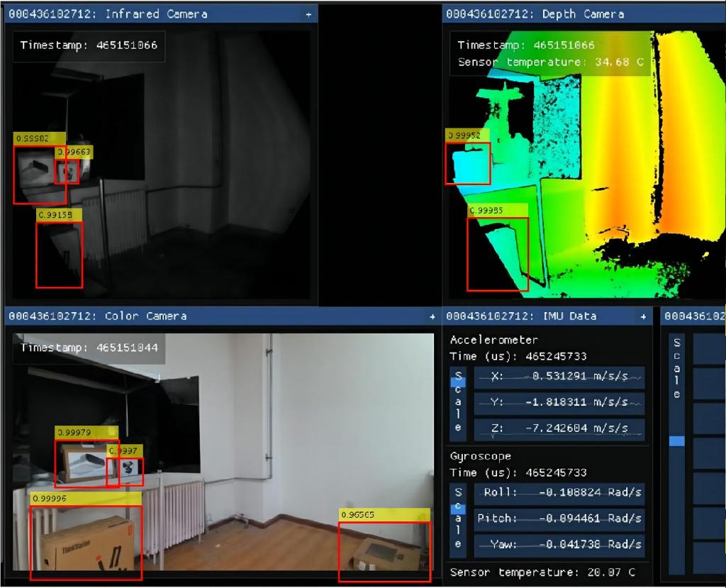Click the plus icon on Infrared Camera panel

click(308, 14)
